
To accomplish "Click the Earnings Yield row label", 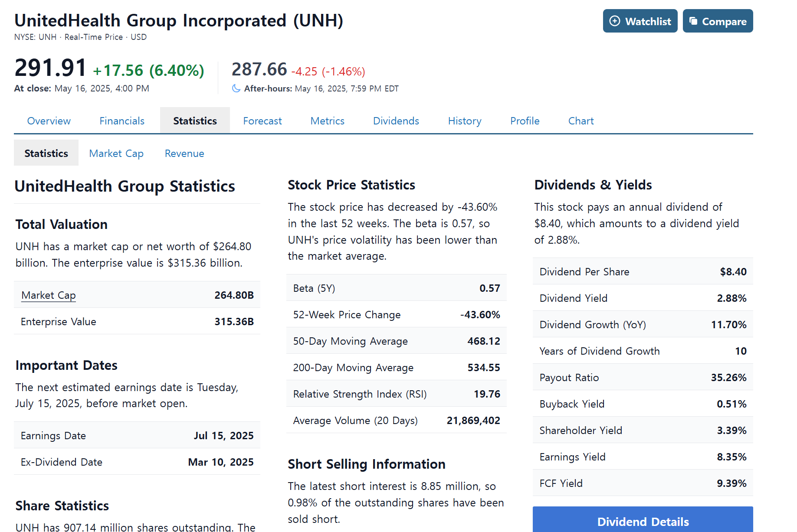I will tap(573, 457).
